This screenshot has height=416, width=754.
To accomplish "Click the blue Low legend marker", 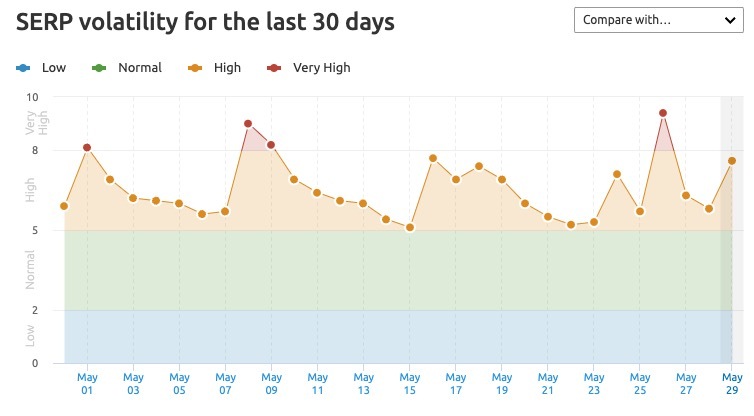I will pos(23,68).
